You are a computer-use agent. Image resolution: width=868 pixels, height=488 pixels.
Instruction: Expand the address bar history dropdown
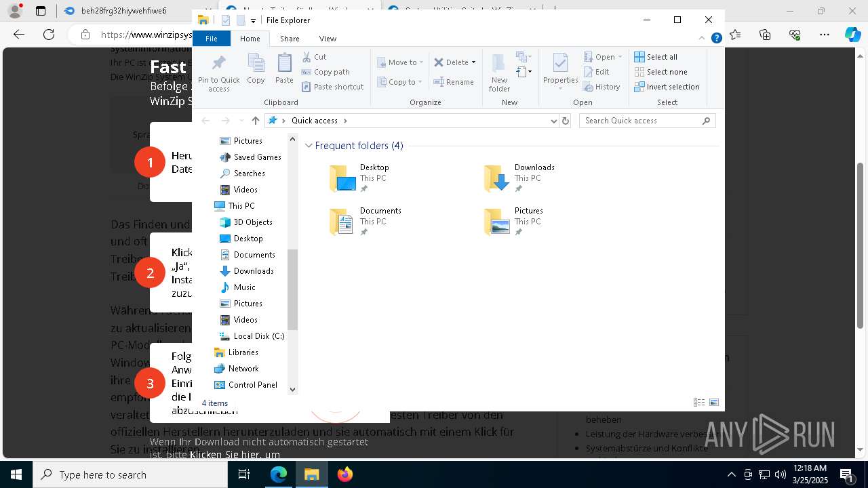[554, 121]
